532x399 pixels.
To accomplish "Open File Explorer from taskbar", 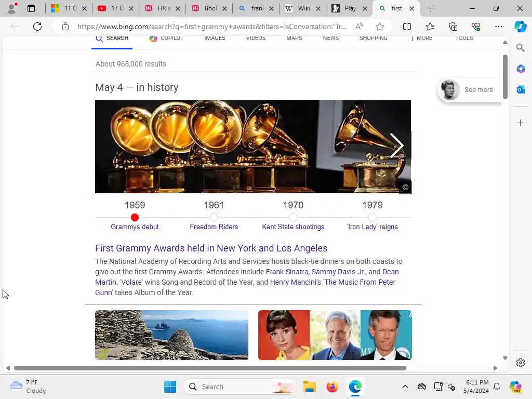I will pyautogui.click(x=310, y=387).
